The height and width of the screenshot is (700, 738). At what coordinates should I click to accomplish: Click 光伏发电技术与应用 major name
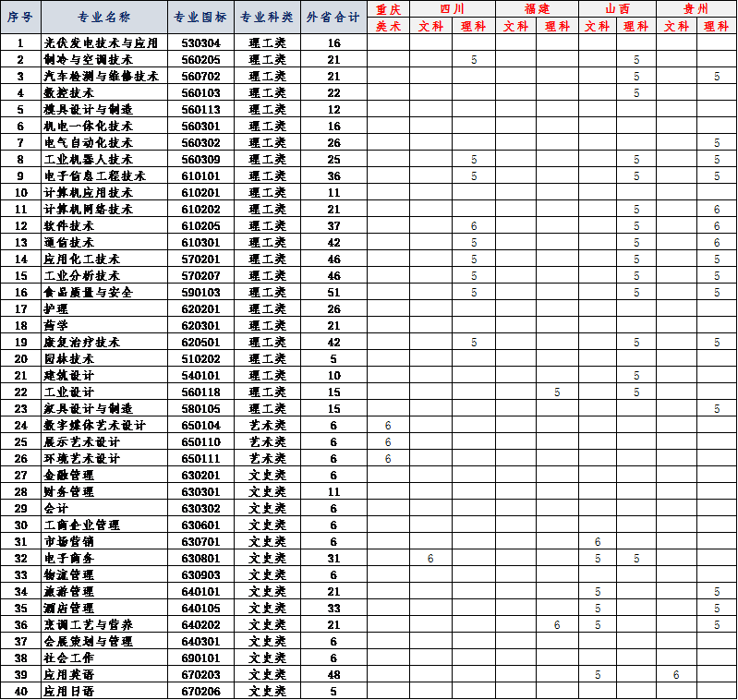tap(104, 43)
